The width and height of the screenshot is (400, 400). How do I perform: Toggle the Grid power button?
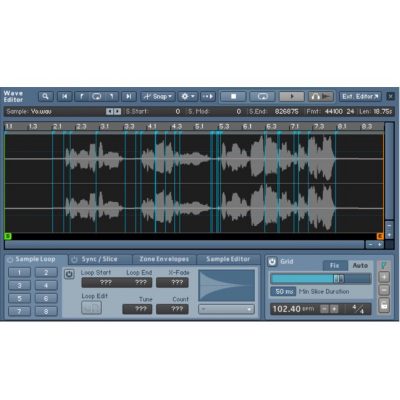(272, 262)
